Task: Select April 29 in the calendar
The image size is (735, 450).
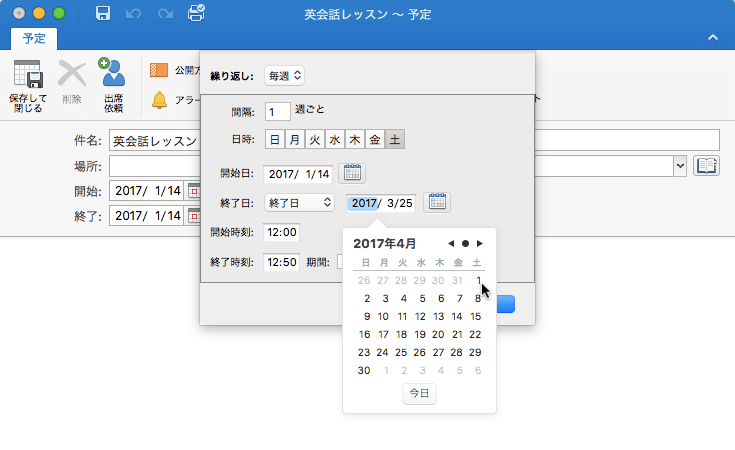Action: click(x=475, y=352)
